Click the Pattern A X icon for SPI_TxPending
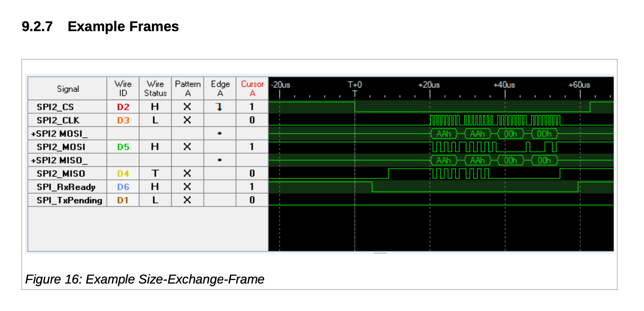This screenshot has width=644, height=311. pos(187,200)
